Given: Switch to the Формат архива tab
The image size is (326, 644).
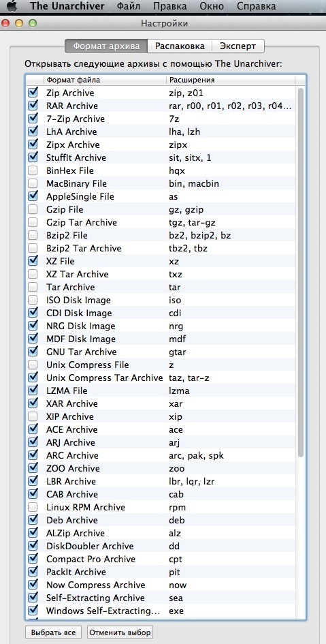Looking at the screenshot, I should 106,46.
